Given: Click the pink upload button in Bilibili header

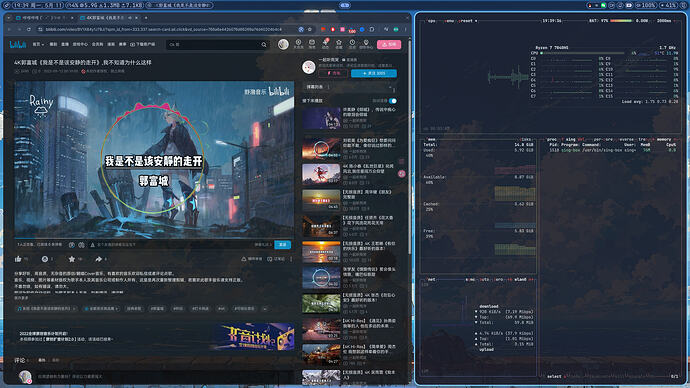Looking at the screenshot, I should point(389,44).
